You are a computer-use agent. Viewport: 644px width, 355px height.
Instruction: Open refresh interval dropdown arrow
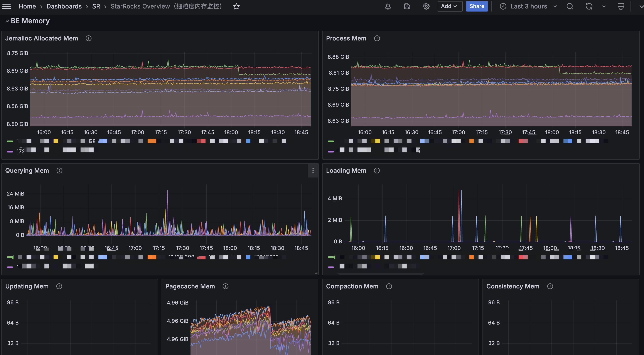click(604, 7)
